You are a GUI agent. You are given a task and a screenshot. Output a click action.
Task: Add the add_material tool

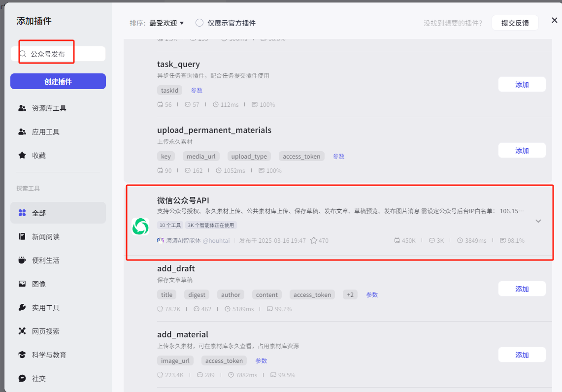point(522,355)
